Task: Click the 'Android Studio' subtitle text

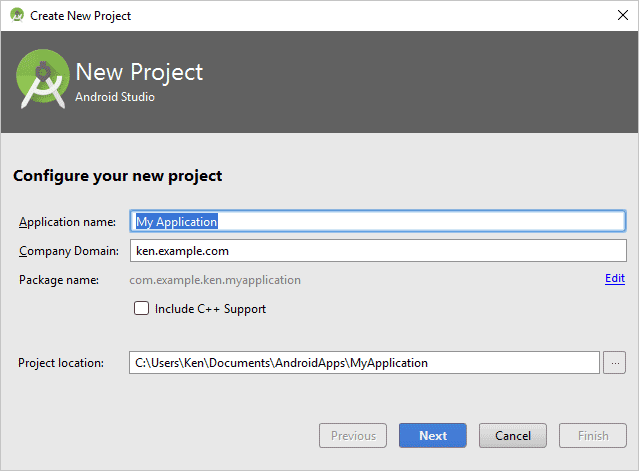Action: pos(115,97)
